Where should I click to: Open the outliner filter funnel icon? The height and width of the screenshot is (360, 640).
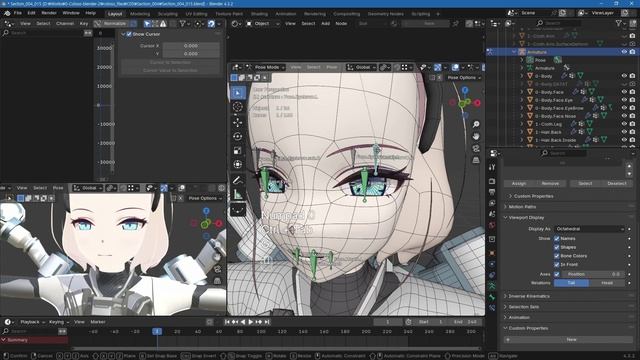point(619,24)
